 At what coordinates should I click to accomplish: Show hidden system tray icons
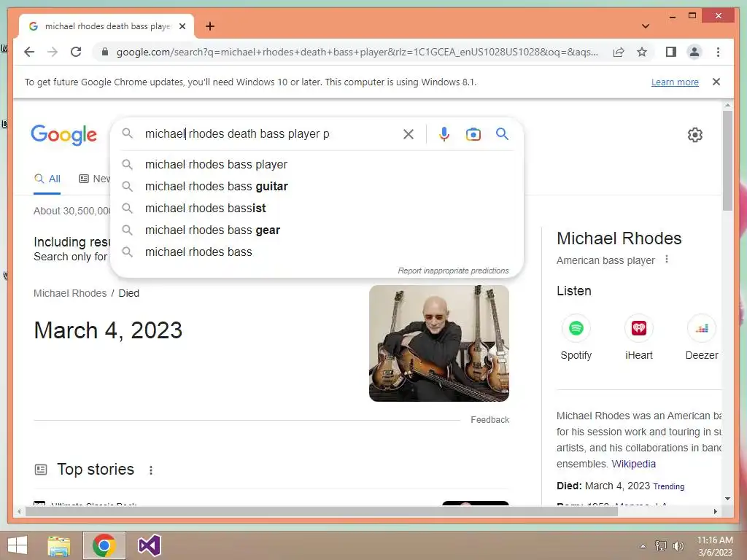643,546
